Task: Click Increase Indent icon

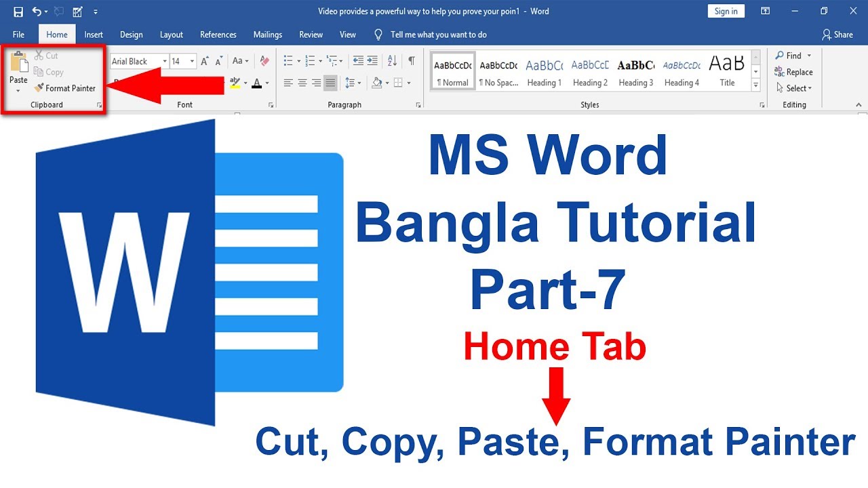Action: coord(372,61)
